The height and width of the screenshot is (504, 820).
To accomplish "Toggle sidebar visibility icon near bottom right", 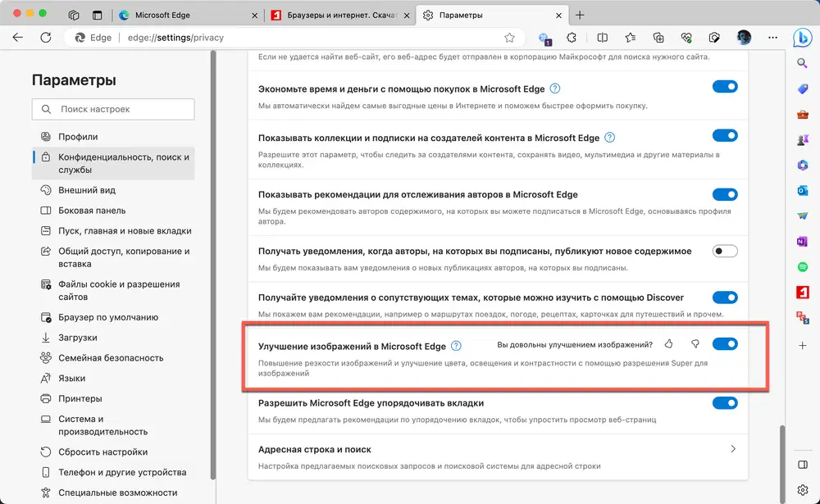I will 802,465.
